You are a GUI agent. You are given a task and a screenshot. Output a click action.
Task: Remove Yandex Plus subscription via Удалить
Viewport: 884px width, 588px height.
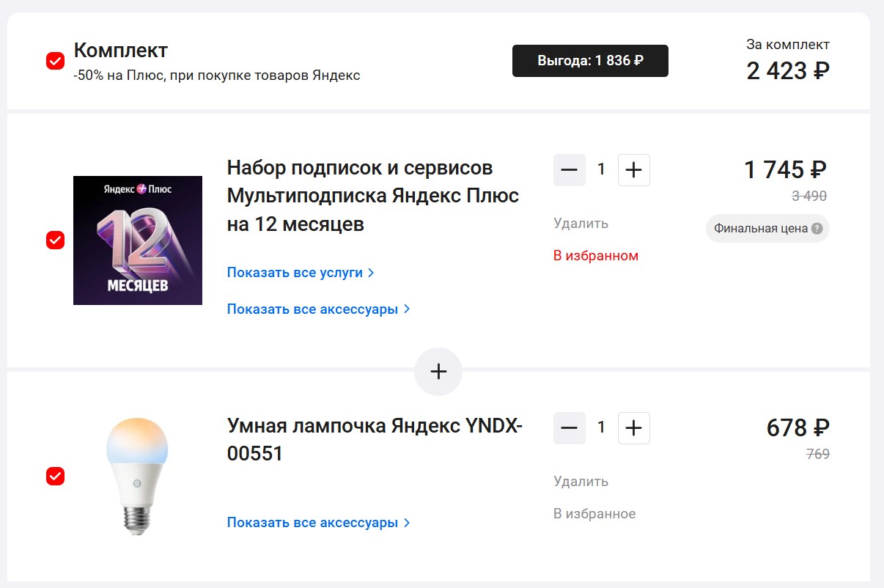[581, 224]
